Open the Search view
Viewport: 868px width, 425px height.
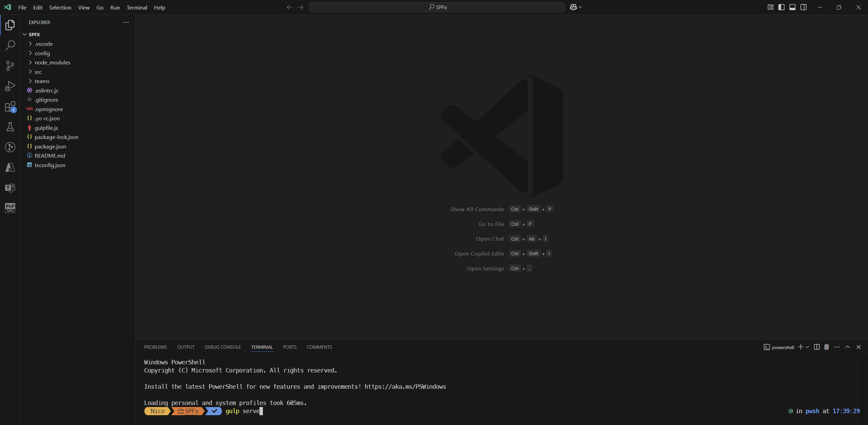pos(10,45)
